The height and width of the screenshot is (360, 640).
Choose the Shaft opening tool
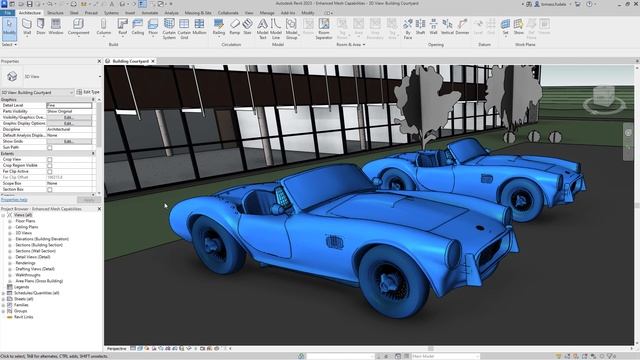point(420,27)
